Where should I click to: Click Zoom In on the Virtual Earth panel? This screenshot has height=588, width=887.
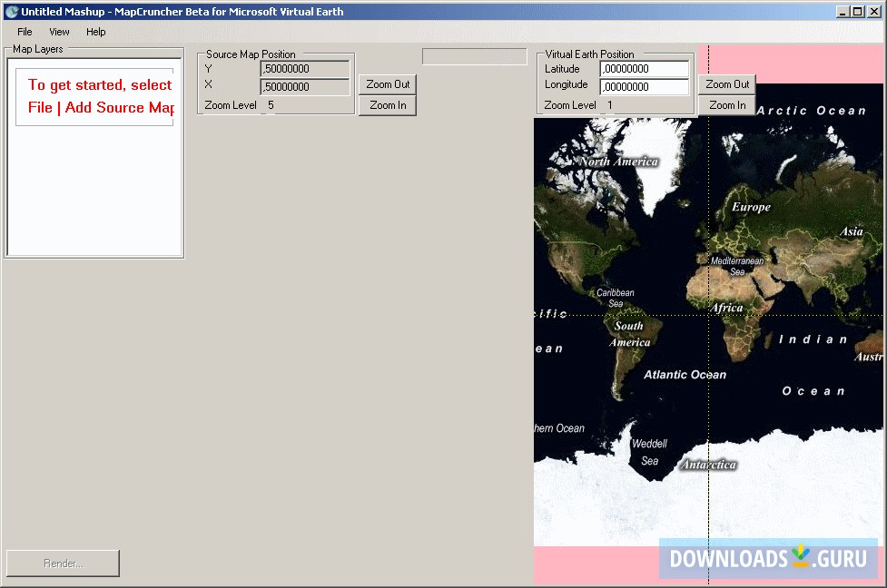tap(726, 104)
